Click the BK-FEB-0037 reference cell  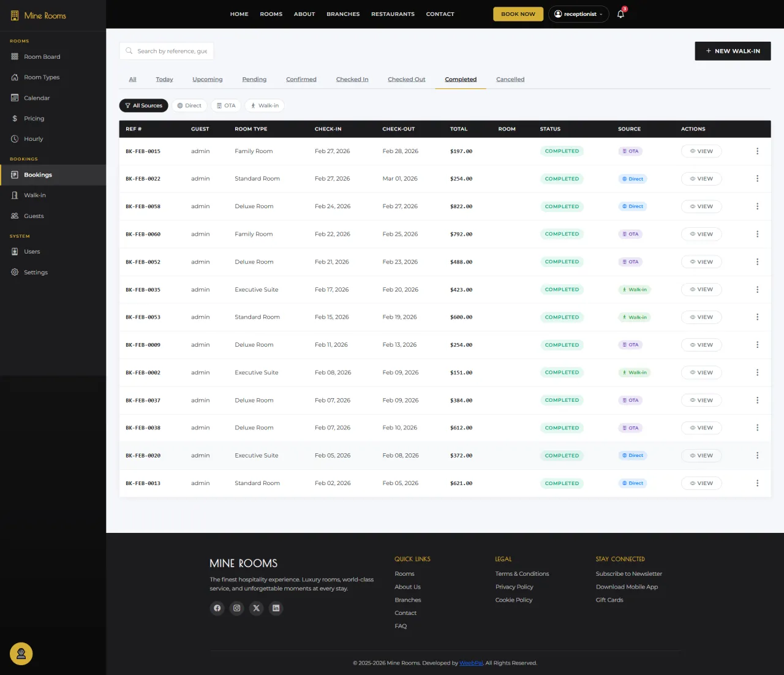pos(143,401)
